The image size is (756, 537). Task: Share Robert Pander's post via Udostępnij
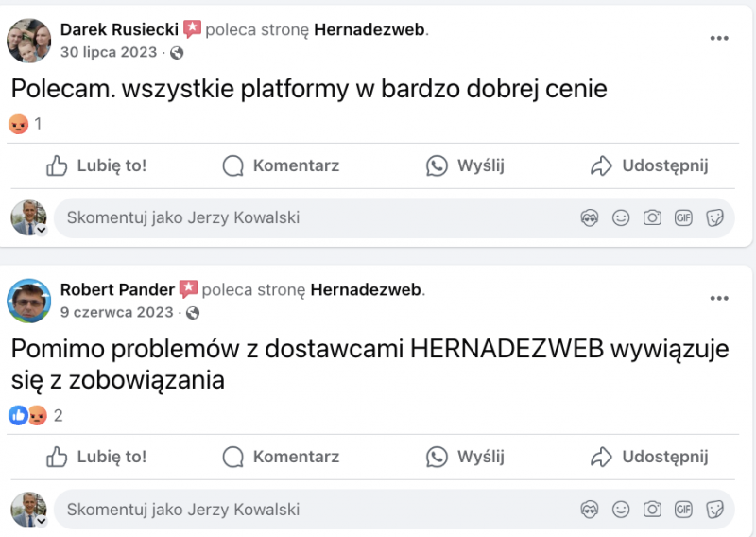coord(649,458)
